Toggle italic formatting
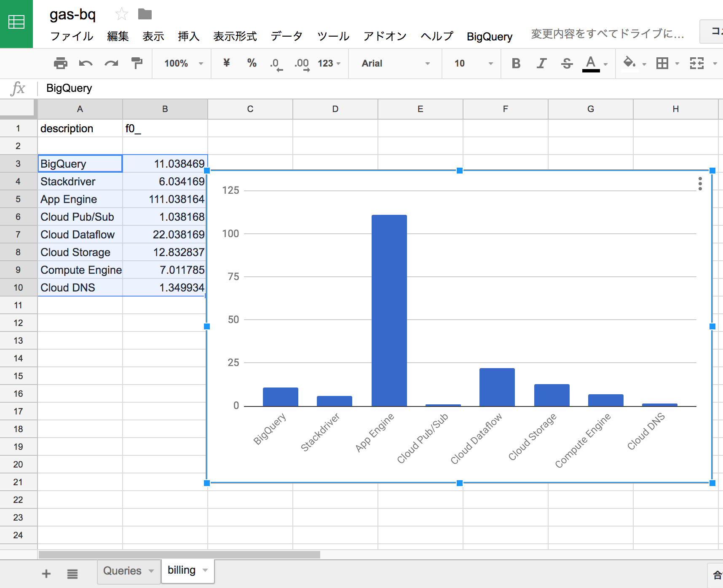Image resolution: width=723 pixels, height=588 pixels. pos(541,63)
